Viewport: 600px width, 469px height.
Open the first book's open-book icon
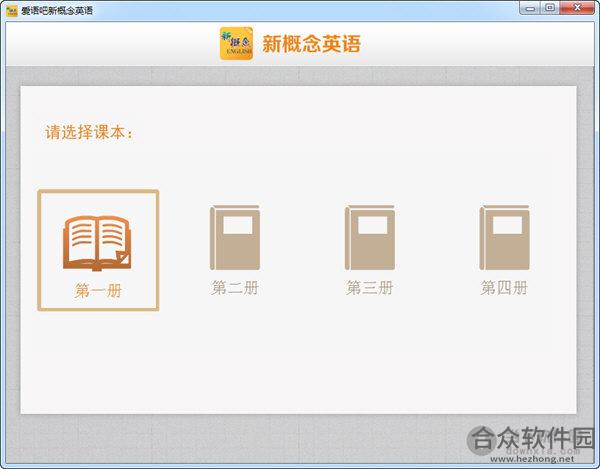coord(97,243)
